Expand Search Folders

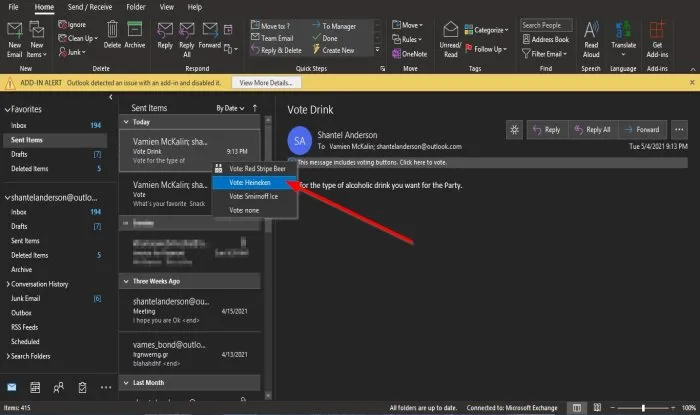point(8,356)
